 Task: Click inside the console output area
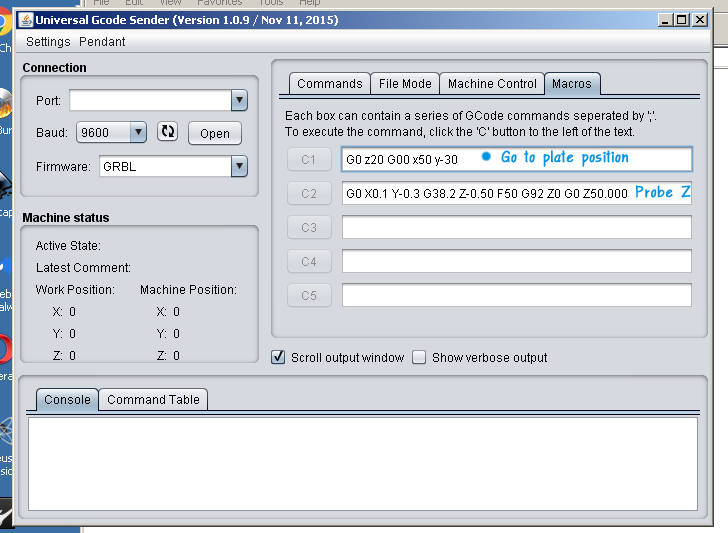point(363,464)
